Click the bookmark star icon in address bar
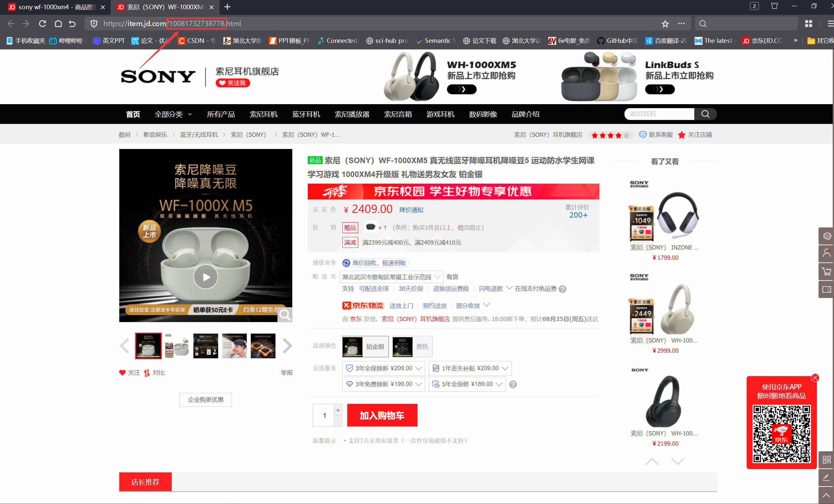Viewport: 834px width, 504px height. 665,24
